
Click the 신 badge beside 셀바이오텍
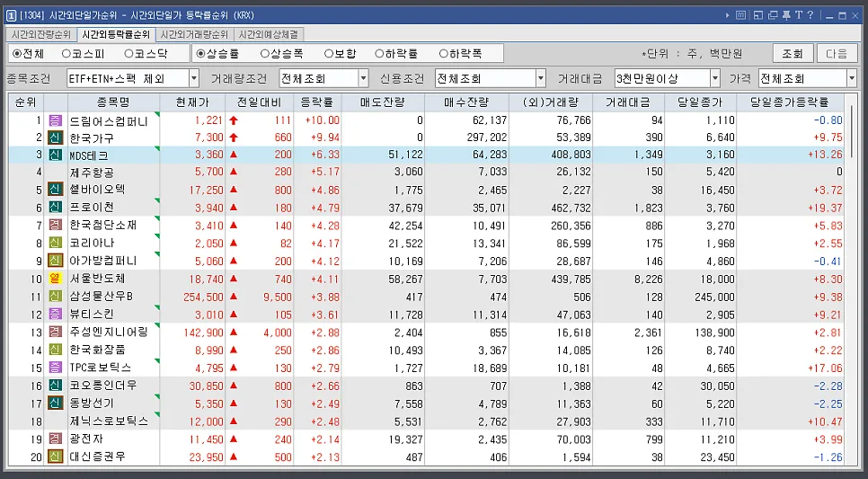(x=55, y=190)
